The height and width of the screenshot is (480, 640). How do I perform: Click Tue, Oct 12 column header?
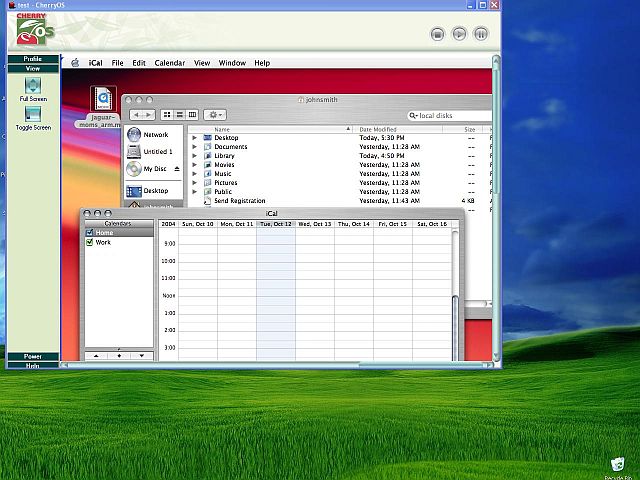point(276,224)
